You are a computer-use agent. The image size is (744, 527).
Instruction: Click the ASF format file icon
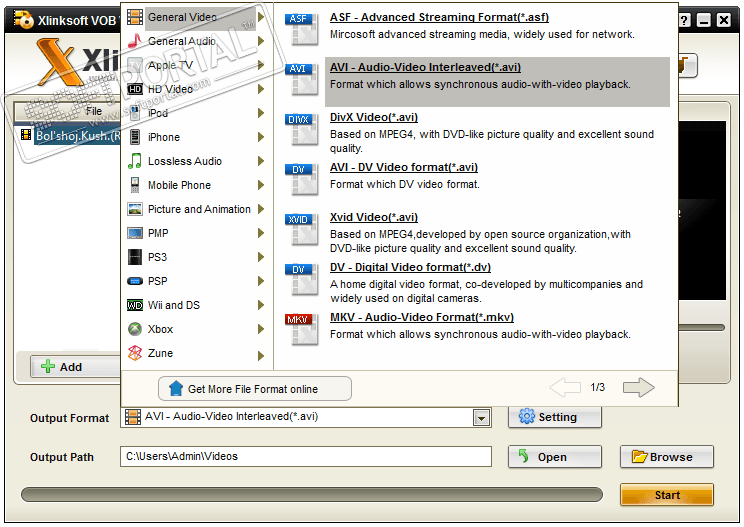[x=301, y=29]
